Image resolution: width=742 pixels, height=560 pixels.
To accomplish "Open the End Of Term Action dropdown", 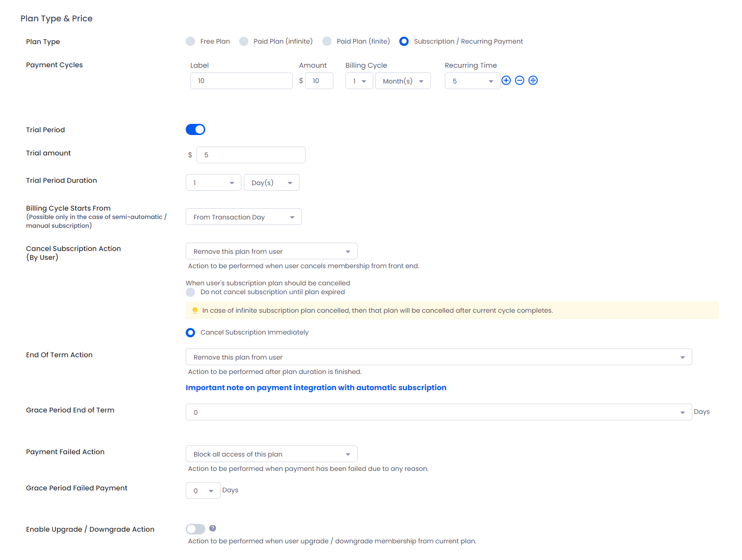I will tap(438, 357).
